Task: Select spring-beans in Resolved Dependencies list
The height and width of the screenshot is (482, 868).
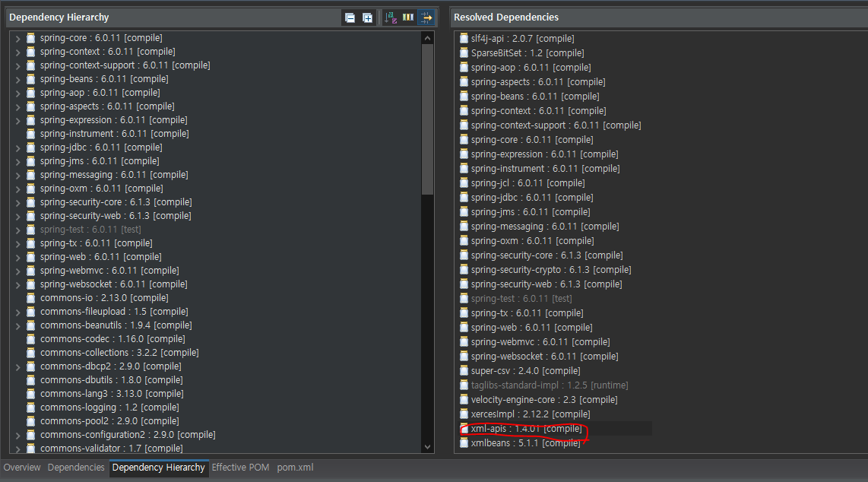Action: tap(535, 97)
